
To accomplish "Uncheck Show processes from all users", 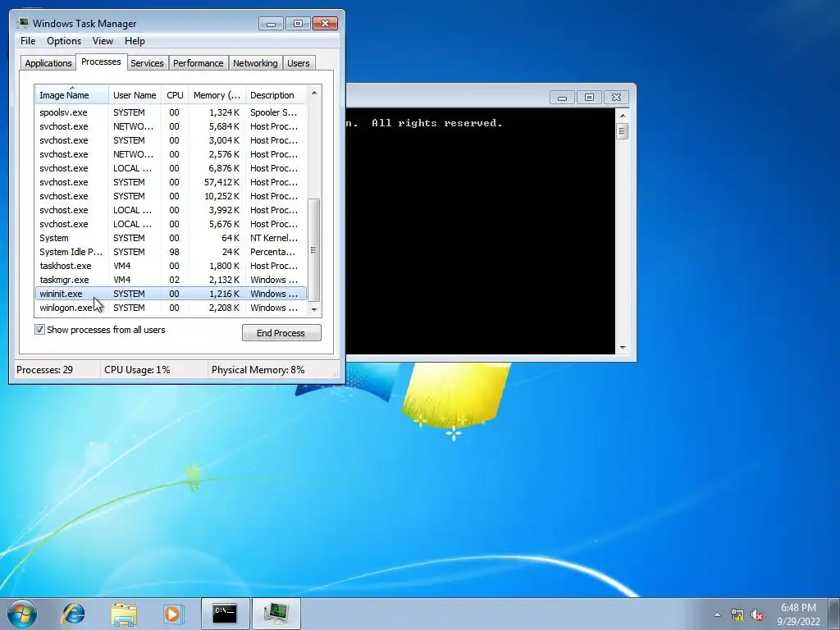I will (x=39, y=330).
